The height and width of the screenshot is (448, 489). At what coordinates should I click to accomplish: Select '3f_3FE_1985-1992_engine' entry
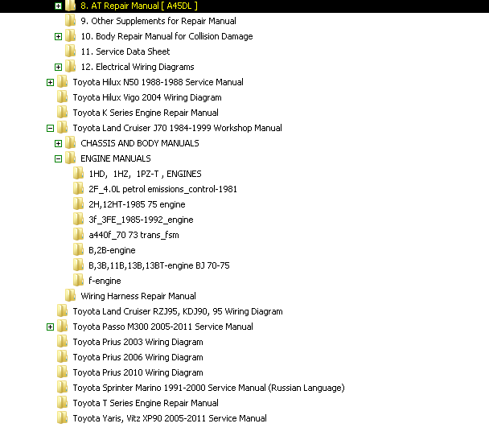(141, 220)
